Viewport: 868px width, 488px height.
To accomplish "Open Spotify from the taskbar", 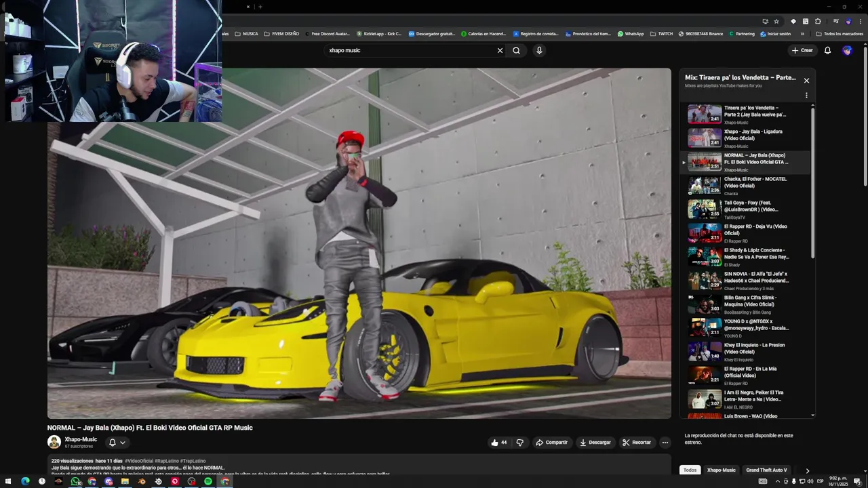I will point(208,481).
